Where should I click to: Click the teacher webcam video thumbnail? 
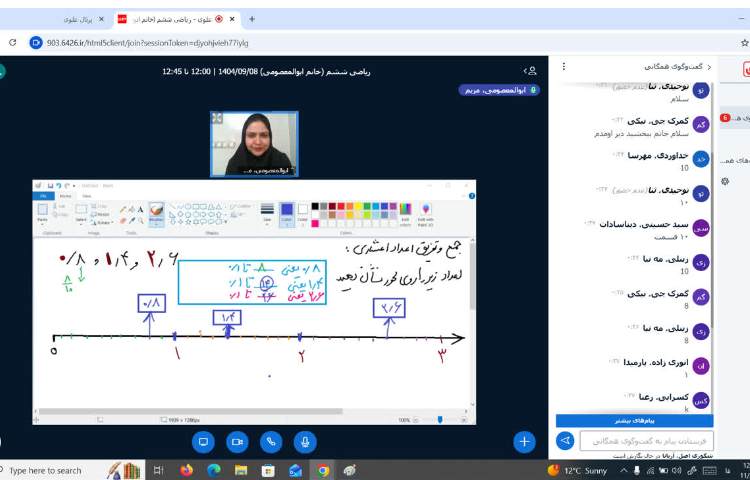point(254,144)
